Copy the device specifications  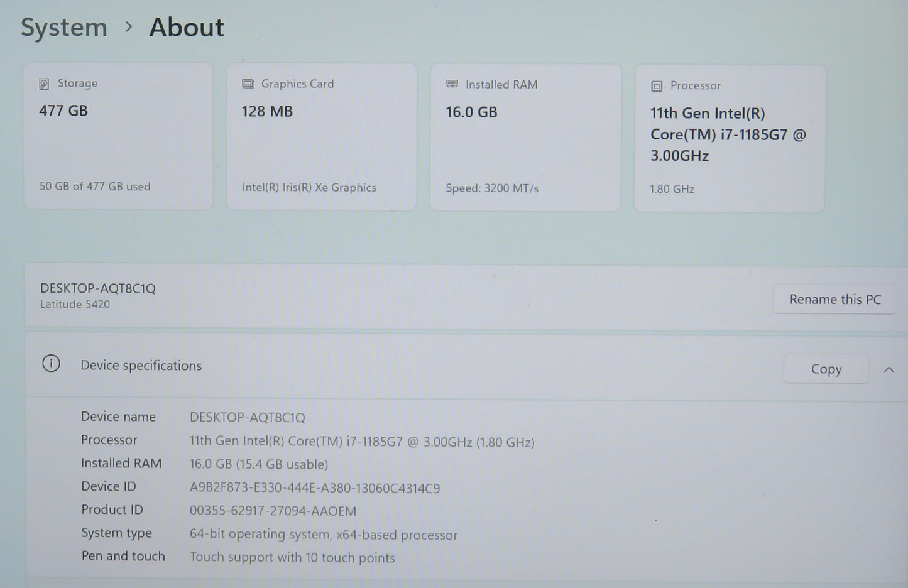coord(826,369)
